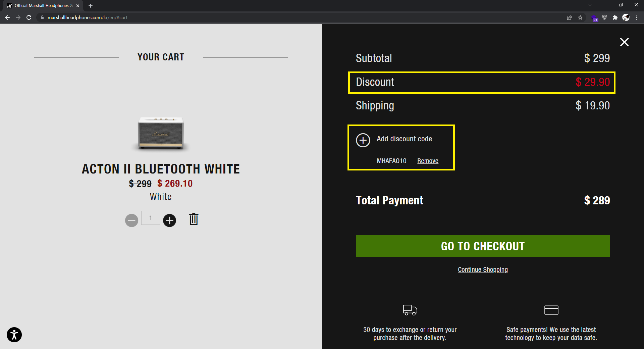
Task: Click the struck-through price $ 299
Action: click(140, 184)
